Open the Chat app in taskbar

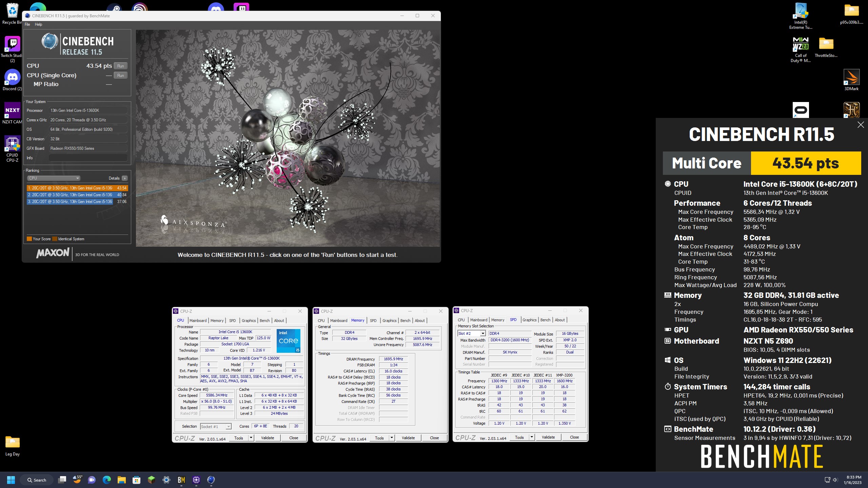[x=92, y=480]
